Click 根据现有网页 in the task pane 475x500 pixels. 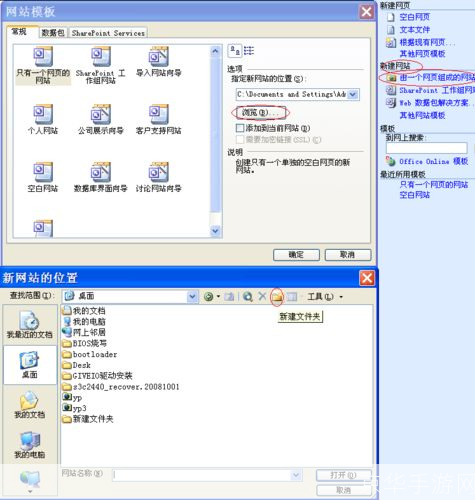pyautogui.click(x=427, y=42)
